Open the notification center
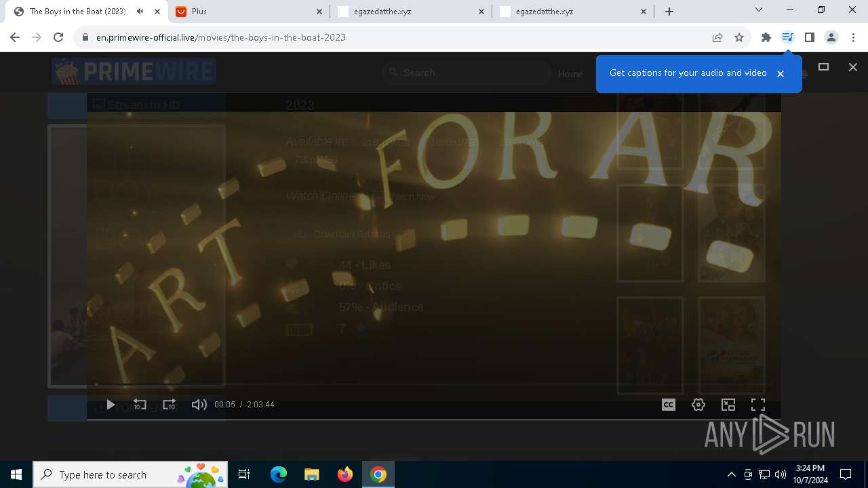Image resolution: width=868 pixels, height=488 pixels. [846, 474]
